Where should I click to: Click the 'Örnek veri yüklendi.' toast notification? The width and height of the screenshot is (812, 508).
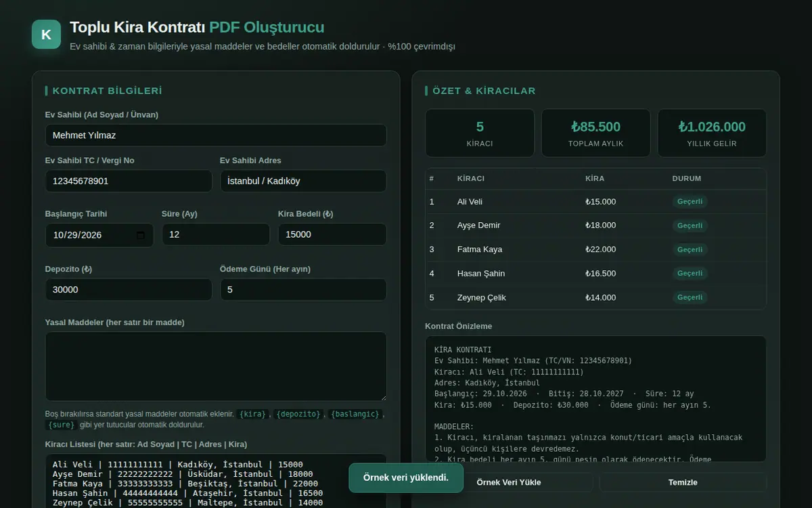406,478
